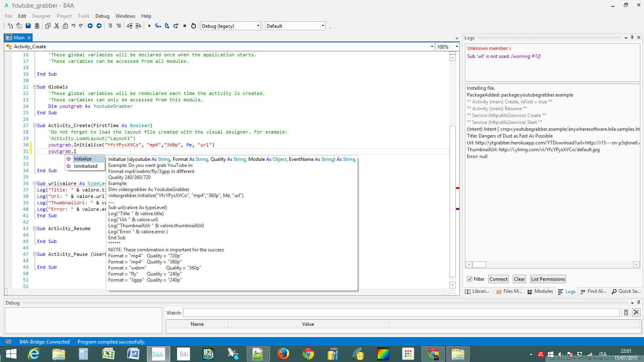The width and height of the screenshot is (644, 362).
Task: Open the Debug panel options arrow
Action: click(632, 303)
